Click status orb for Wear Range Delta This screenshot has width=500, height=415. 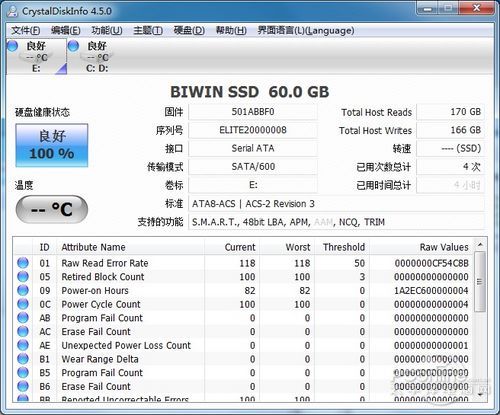(x=23, y=359)
